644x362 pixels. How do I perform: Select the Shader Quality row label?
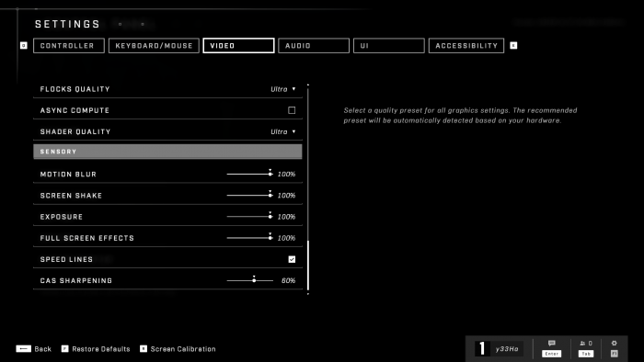point(75,131)
